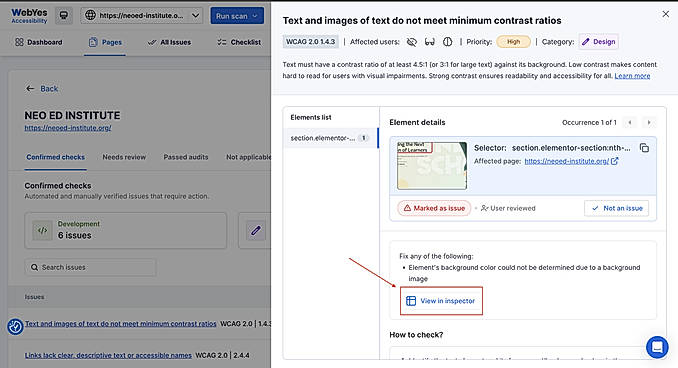Viewport: 678px width, 368px height.
Task: Open the Learn more link
Action: point(632,76)
